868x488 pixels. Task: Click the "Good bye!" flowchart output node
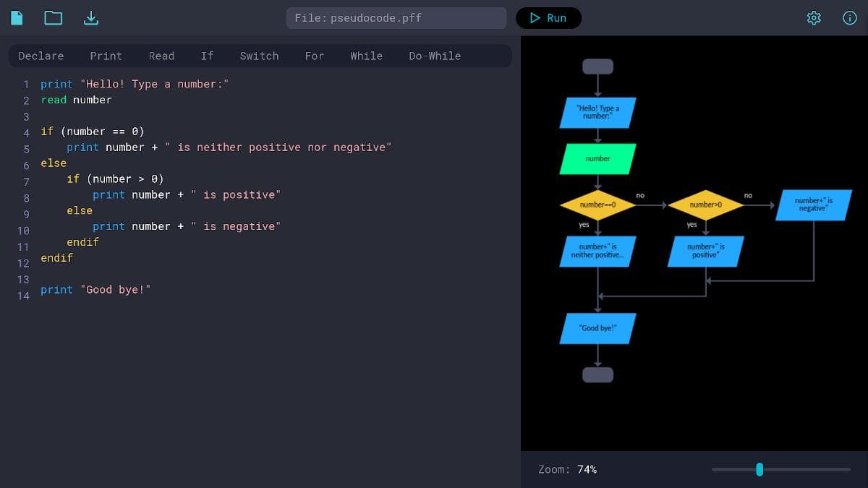(x=597, y=328)
